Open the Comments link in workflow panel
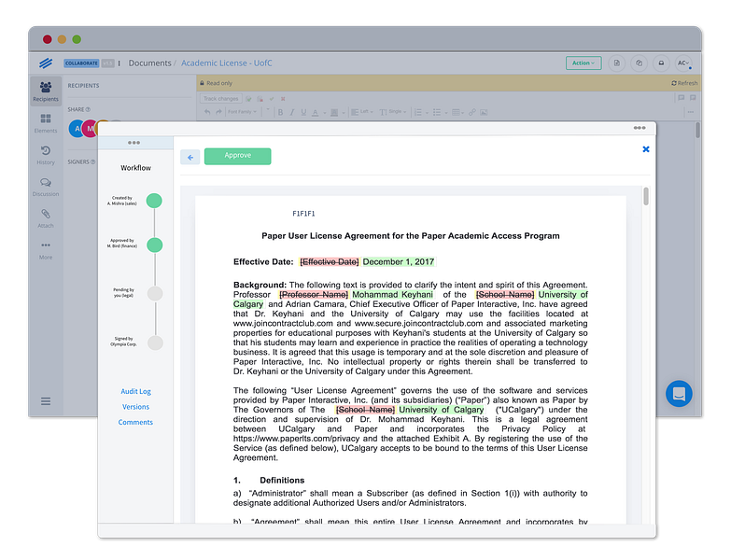Screen dimensions: 745x560 tap(135, 422)
